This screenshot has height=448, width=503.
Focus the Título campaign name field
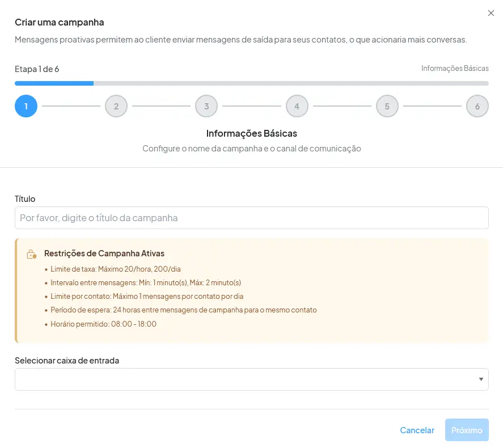point(251,218)
